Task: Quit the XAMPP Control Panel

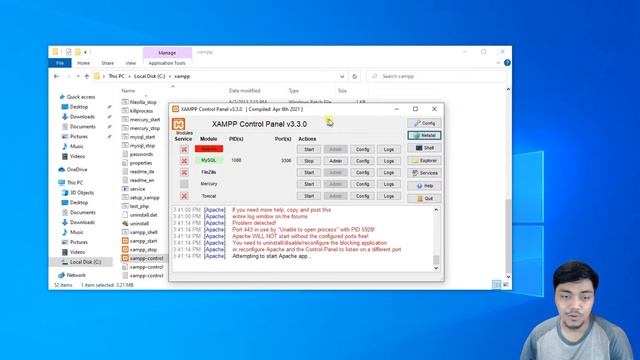Action: (424, 198)
